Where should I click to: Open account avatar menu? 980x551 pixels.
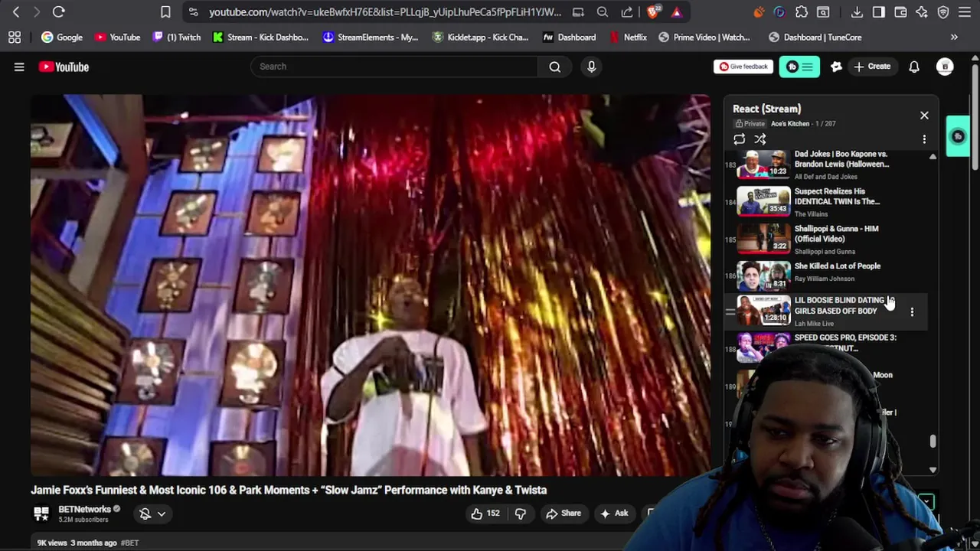(x=945, y=67)
